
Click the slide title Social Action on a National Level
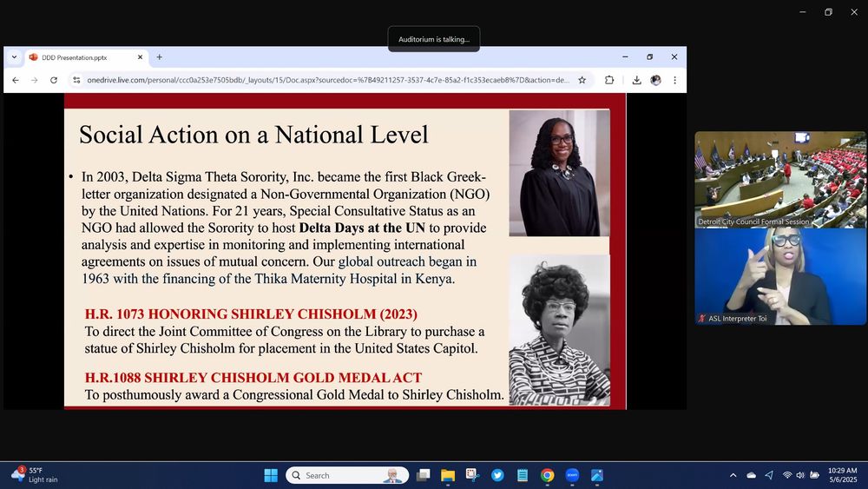[253, 135]
